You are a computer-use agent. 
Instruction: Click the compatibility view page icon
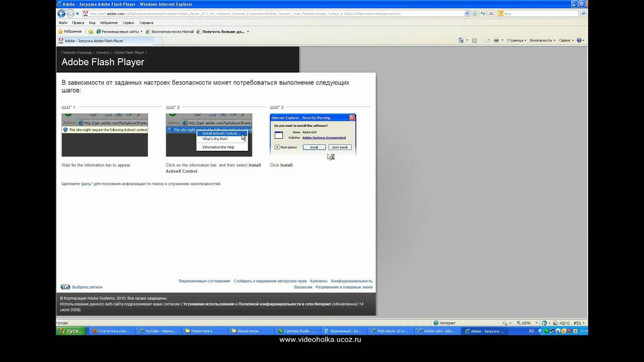[475, 14]
